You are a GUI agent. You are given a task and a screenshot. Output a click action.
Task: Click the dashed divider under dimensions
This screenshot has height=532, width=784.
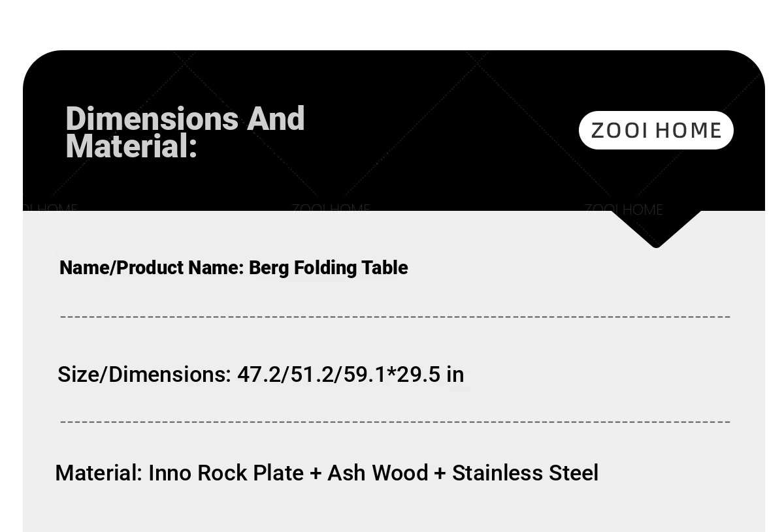[x=395, y=422]
